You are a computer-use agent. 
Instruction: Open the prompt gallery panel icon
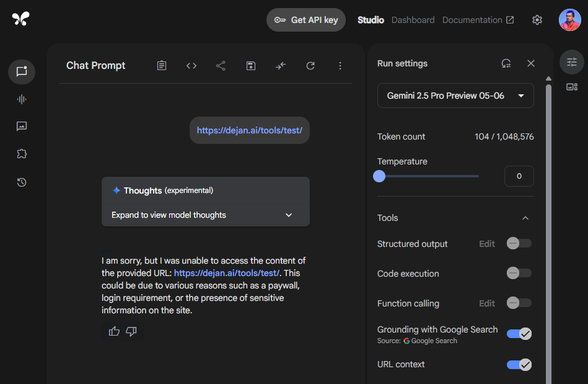pos(572,87)
